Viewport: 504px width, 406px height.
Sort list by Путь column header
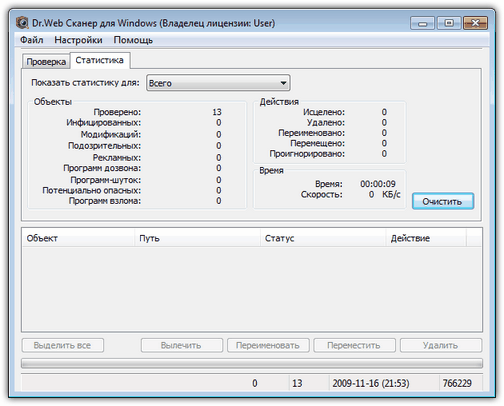[197, 238]
